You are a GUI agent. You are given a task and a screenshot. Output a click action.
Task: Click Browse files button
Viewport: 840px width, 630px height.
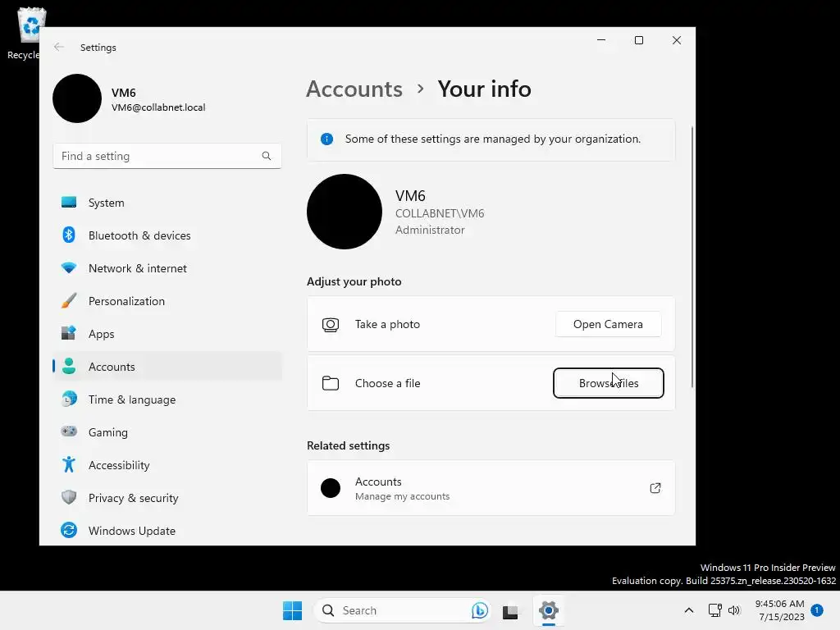[x=608, y=383]
